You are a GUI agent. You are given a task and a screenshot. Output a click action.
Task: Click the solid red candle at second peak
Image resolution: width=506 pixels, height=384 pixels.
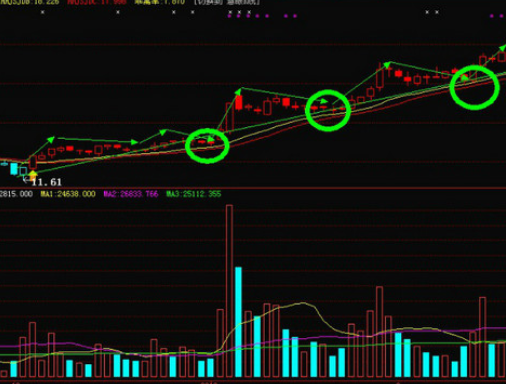coord(238,102)
